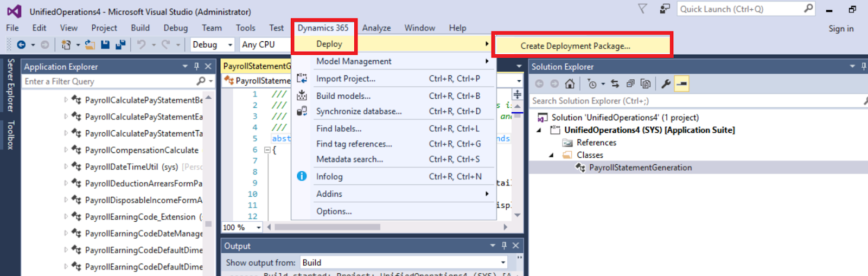Expand the PayrollDateTimeUtil tree node
The height and width of the screenshot is (276, 868).
click(66, 166)
